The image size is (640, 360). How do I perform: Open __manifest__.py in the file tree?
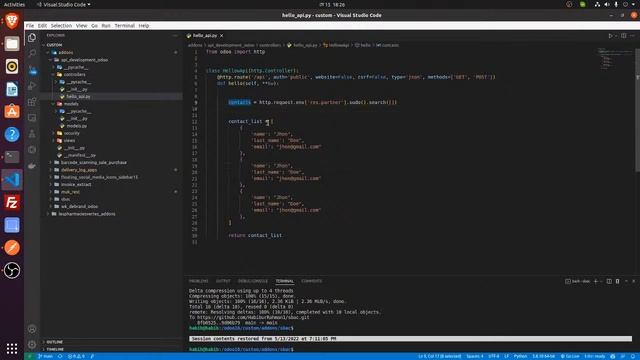click(80, 155)
